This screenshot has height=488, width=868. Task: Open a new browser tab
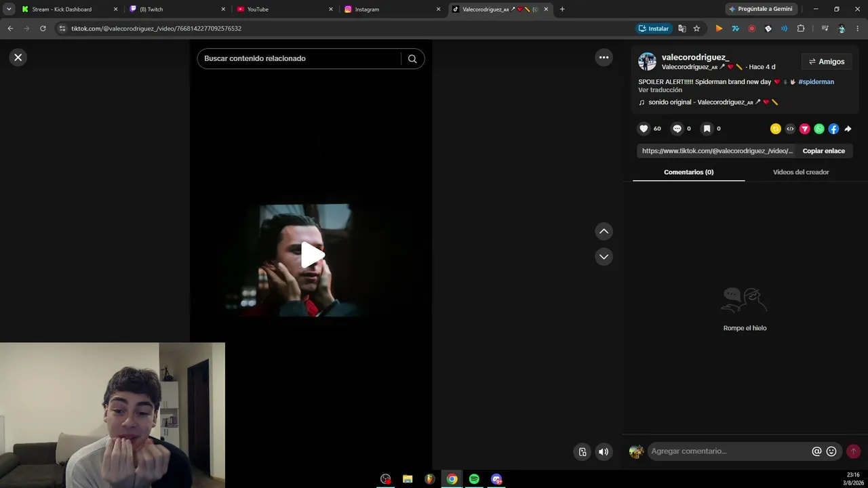(x=562, y=9)
